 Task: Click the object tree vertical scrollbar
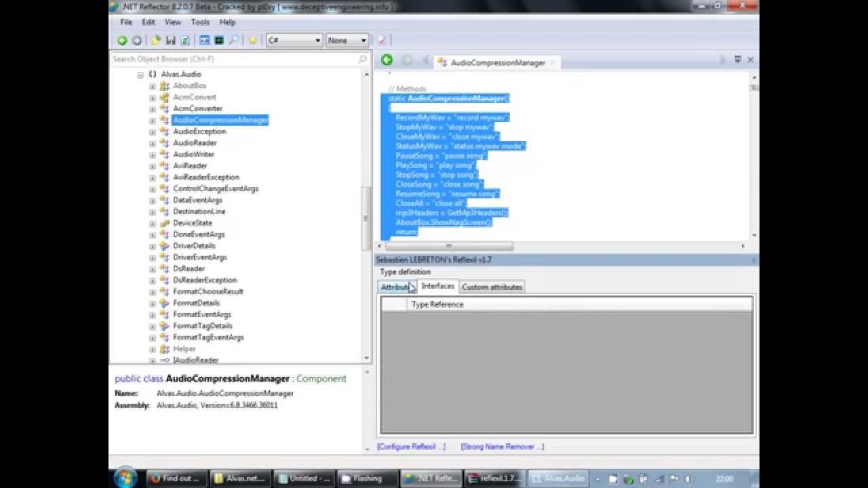[x=367, y=217]
